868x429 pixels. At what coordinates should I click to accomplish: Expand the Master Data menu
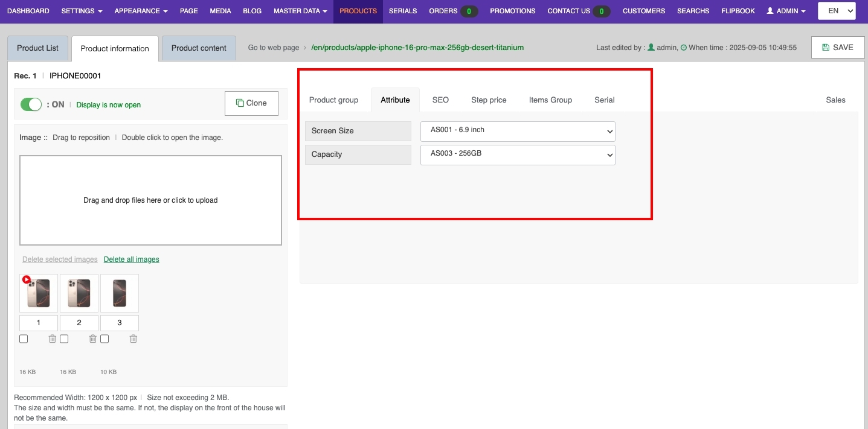[x=300, y=11]
